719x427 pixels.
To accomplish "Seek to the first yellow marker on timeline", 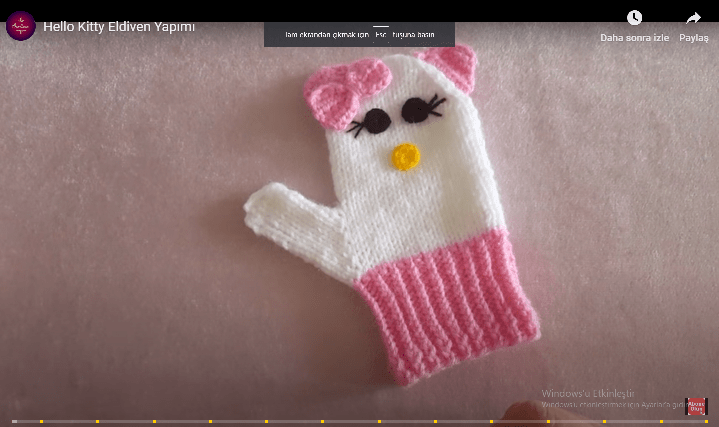I will 41,422.
